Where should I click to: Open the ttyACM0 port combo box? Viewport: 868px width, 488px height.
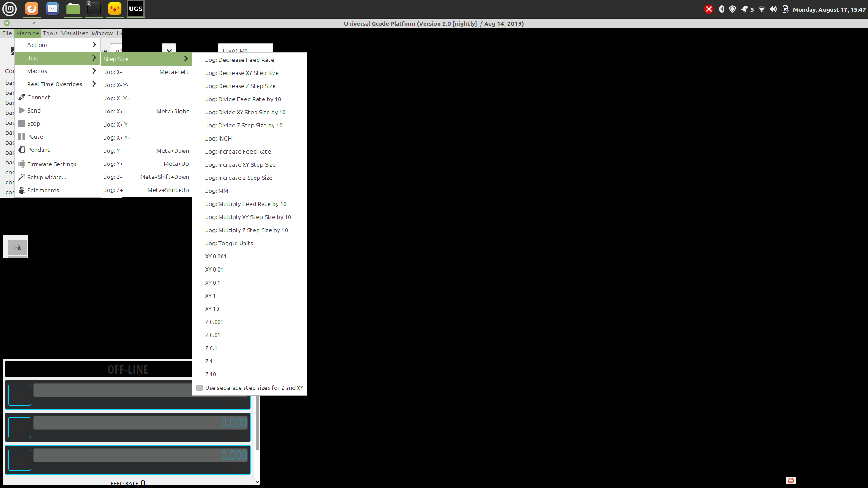click(x=245, y=49)
